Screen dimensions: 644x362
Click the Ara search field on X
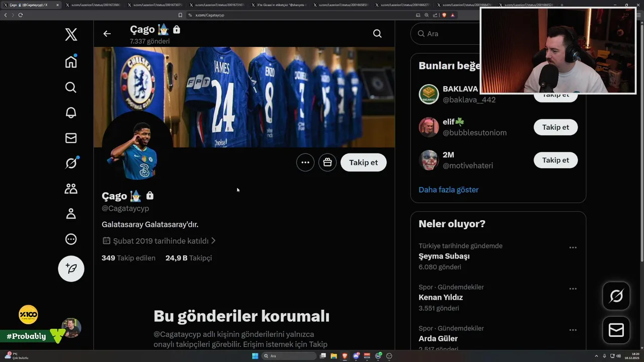tap(446, 34)
